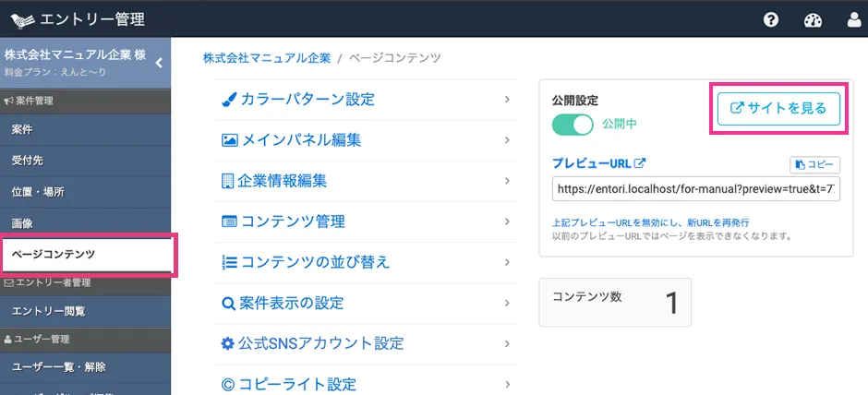The image size is (868, 395).
Task: Open エントリー閲覧 in the sidebar
Action: click(85, 311)
